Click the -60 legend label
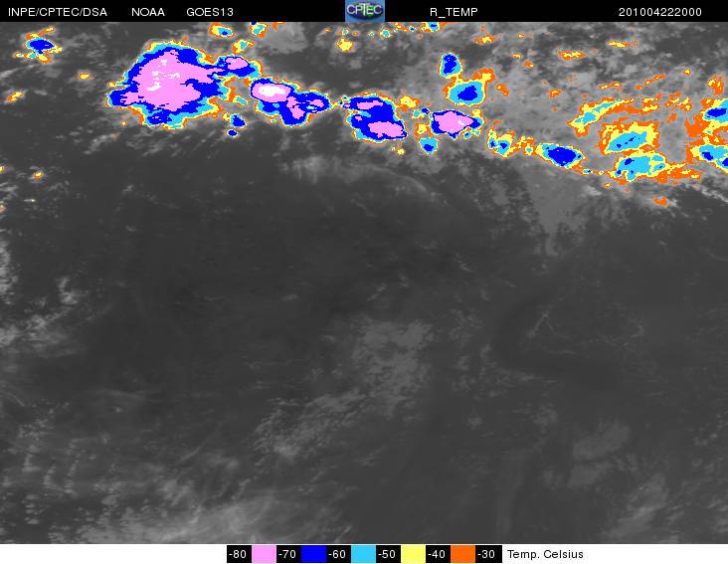 pos(338,554)
